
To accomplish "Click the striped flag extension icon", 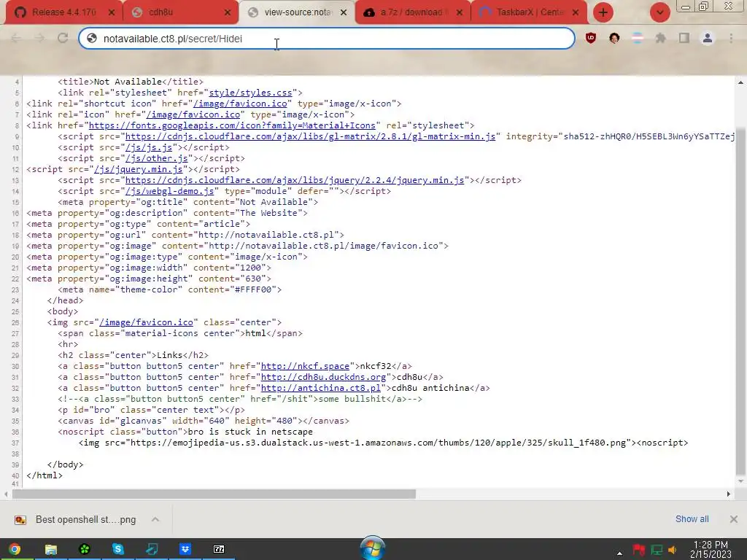I will coord(638,38).
